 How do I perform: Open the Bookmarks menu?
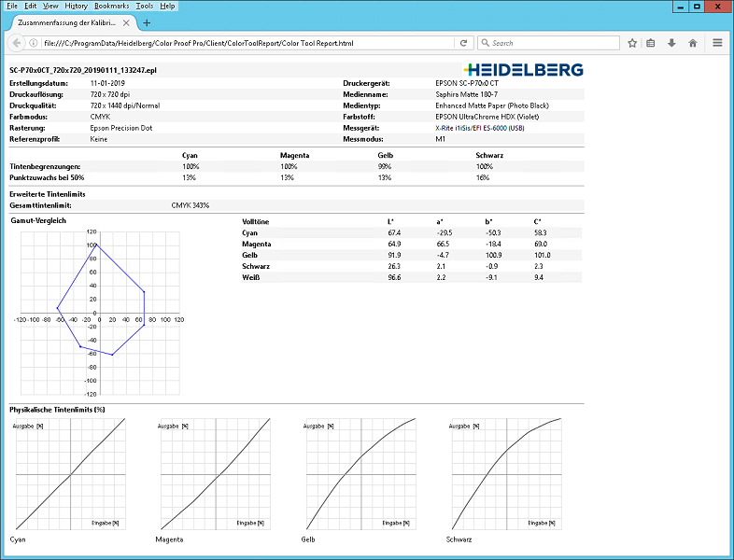click(111, 6)
